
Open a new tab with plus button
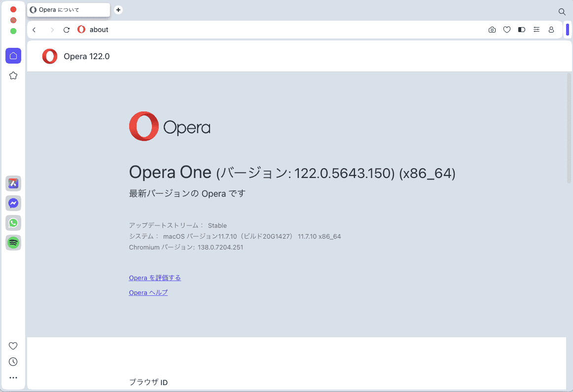point(118,10)
